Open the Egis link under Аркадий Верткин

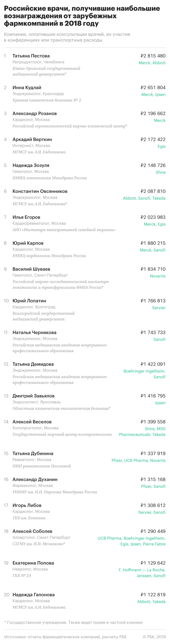[x=162, y=146]
